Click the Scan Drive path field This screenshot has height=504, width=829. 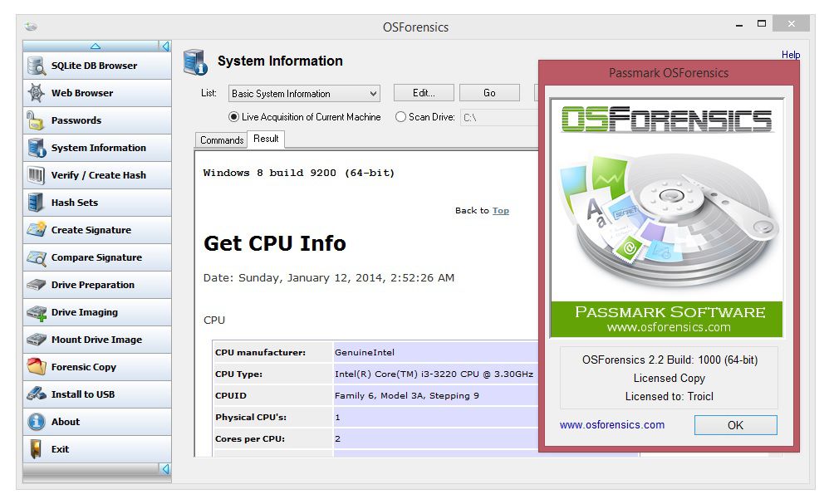[x=499, y=117]
